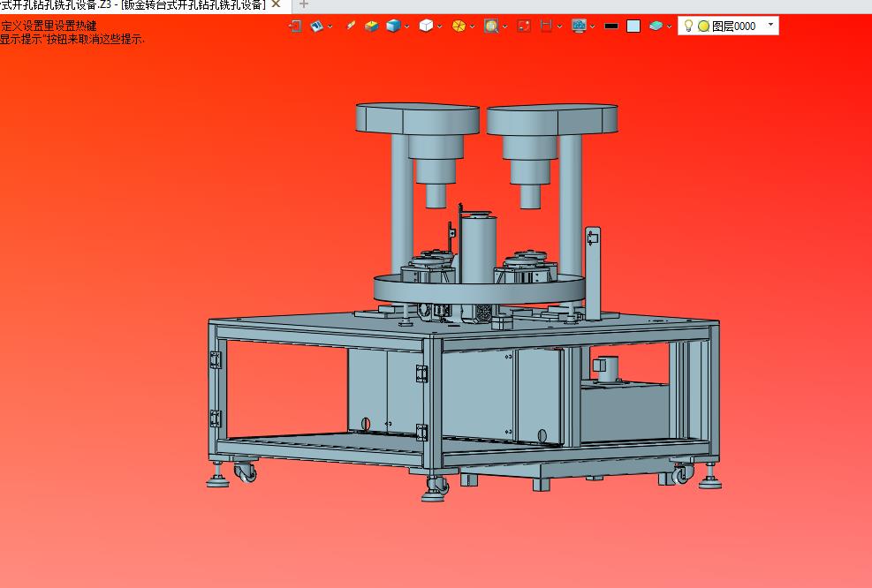
Task: Click the magnifier zoom icon
Action: [x=491, y=26]
